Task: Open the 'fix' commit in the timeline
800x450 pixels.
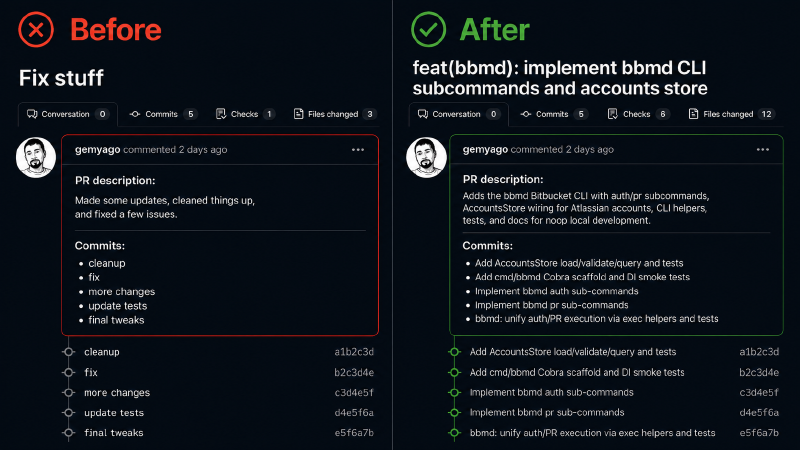Action: tap(91, 372)
